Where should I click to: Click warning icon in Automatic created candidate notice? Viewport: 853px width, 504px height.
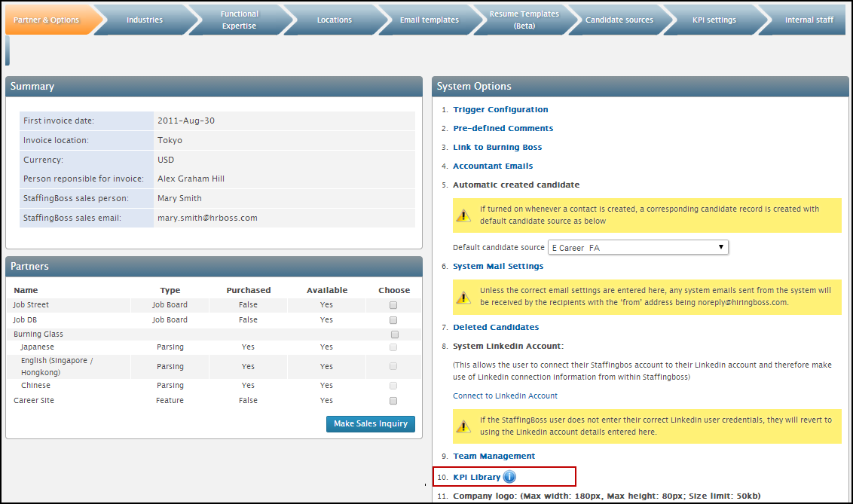(463, 215)
